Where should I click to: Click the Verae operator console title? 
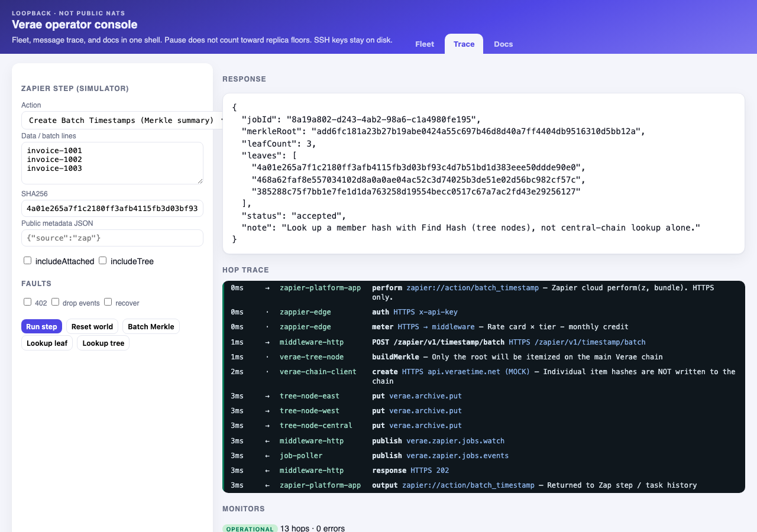point(75,25)
